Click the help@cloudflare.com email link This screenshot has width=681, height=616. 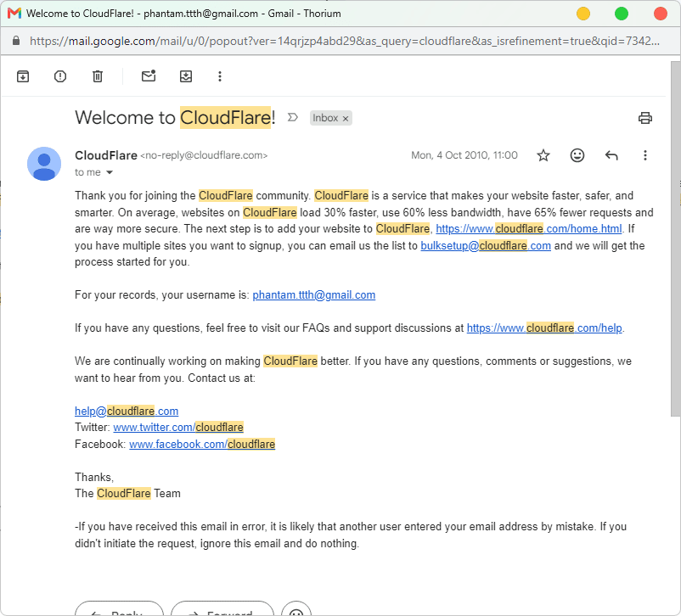coord(127,412)
